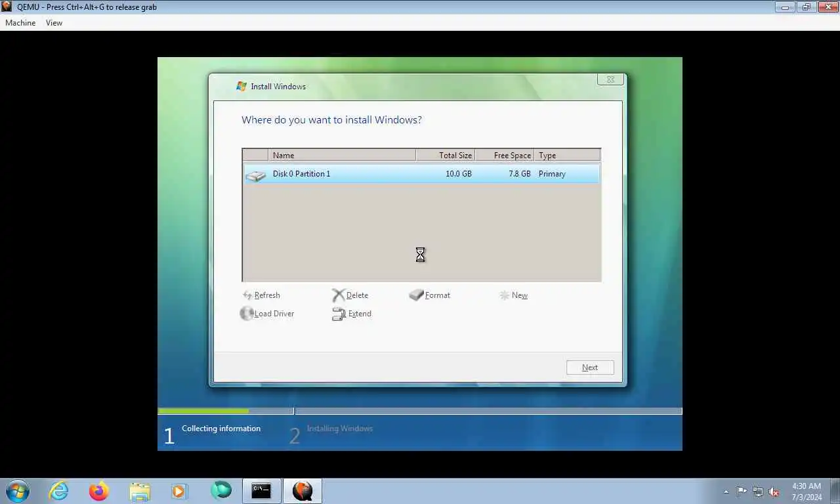Switch to the Command Prompt taskbar window
Image resolution: width=840 pixels, height=504 pixels.
(x=262, y=491)
